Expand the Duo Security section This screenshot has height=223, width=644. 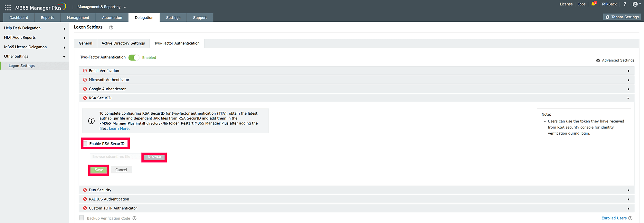(x=628, y=190)
